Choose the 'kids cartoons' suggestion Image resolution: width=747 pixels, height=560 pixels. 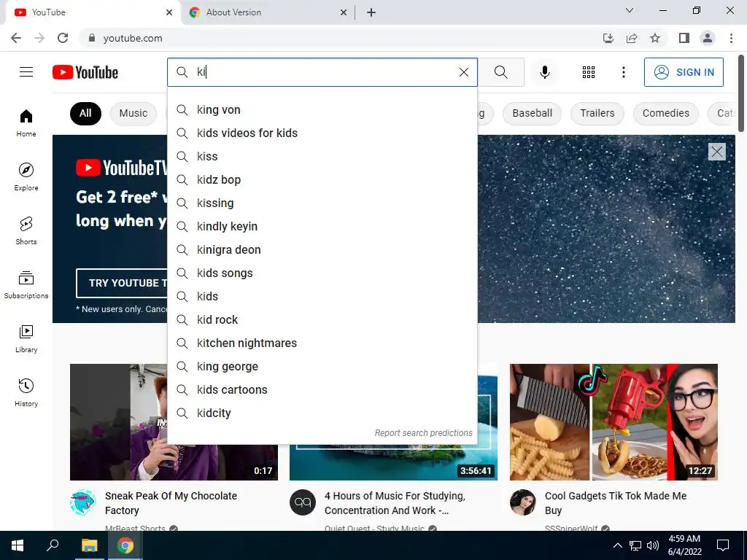[322, 389]
